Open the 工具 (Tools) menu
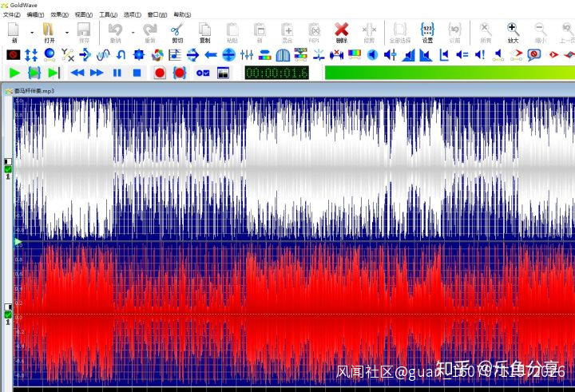575x392 pixels. tap(109, 14)
